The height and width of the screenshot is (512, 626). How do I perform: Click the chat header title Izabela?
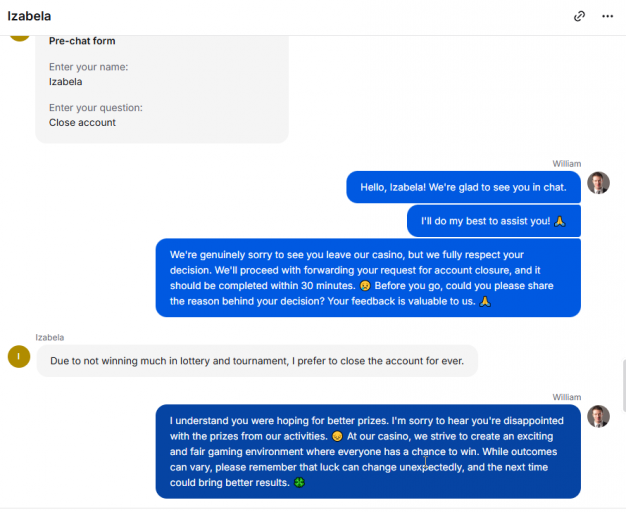pos(29,16)
